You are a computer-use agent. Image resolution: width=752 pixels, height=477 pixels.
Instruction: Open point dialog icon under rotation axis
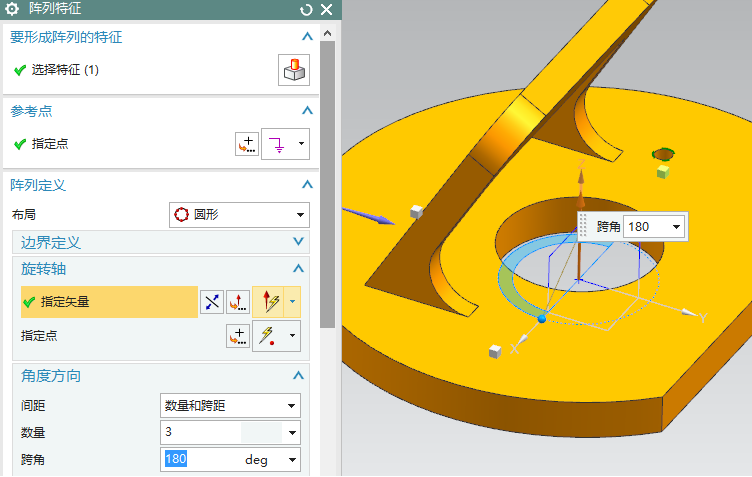click(x=238, y=336)
